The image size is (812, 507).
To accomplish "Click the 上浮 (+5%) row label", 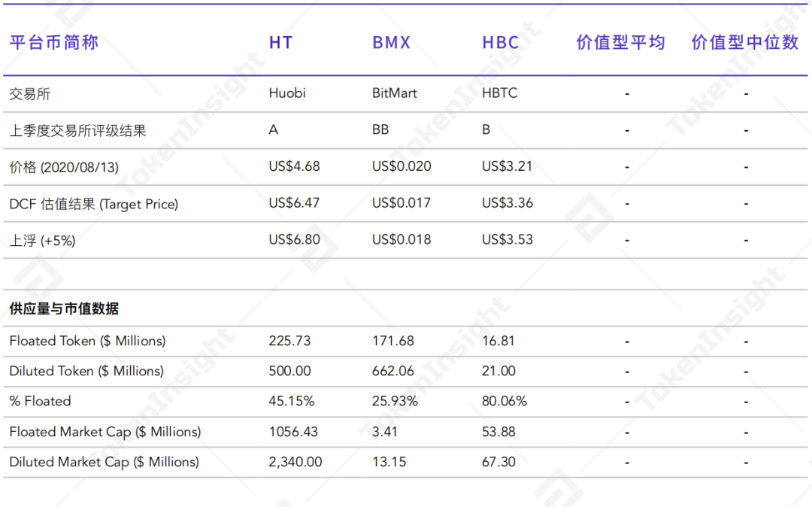I will click(42, 241).
